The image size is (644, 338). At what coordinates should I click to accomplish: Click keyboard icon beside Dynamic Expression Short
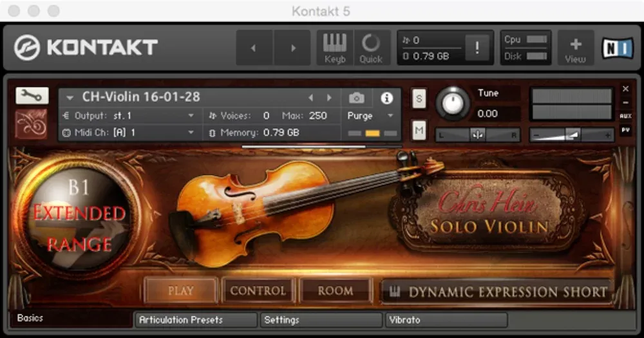tap(395, 292)
